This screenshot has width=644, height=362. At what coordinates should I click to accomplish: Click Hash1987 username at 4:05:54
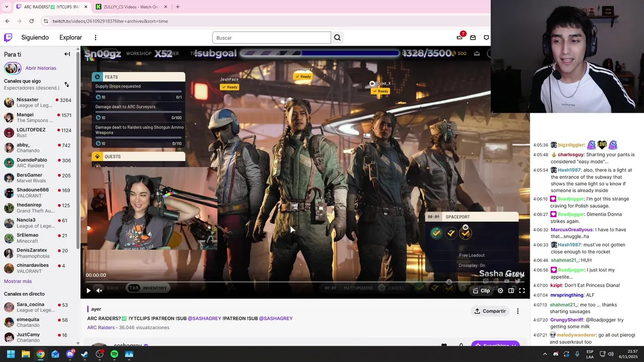click(570, 170)
